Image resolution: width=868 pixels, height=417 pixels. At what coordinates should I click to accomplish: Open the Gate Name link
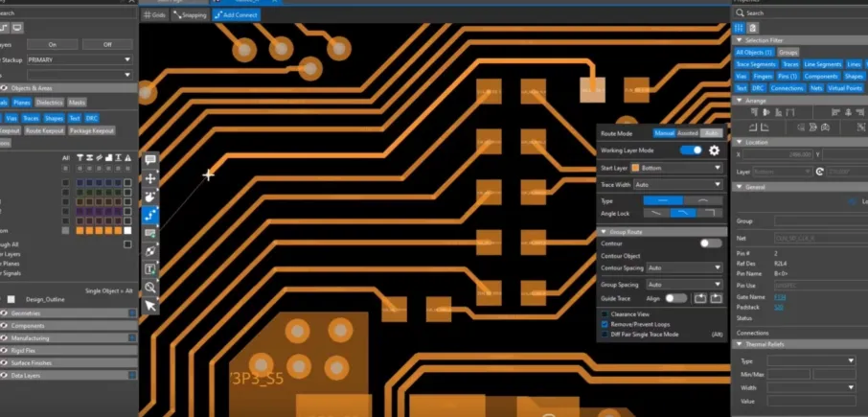(780, 297)
